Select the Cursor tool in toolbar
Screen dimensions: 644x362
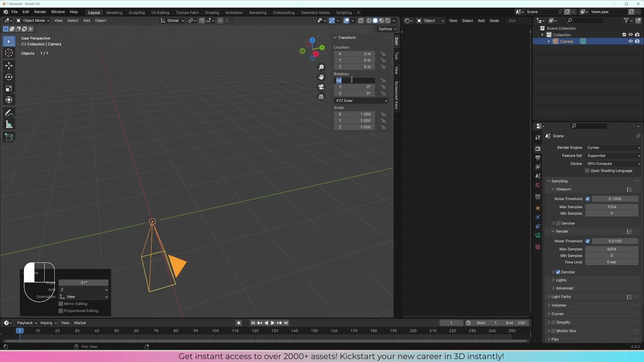click(9, 53)
